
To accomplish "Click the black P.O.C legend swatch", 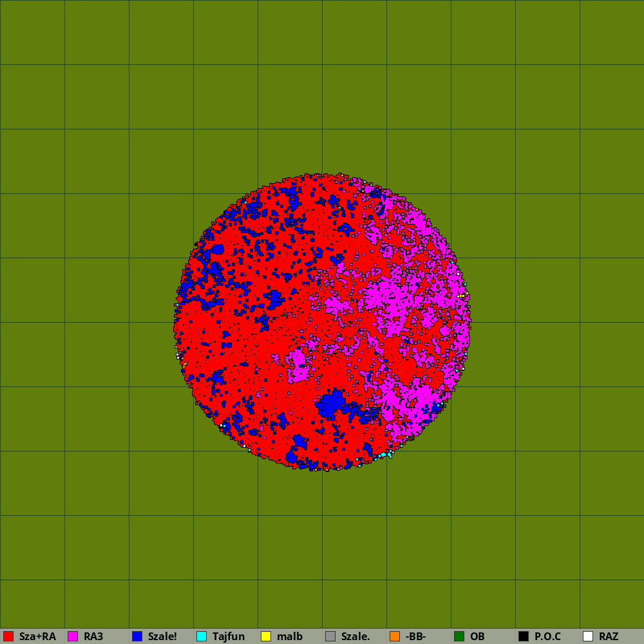I will click(x=524, y=636).
